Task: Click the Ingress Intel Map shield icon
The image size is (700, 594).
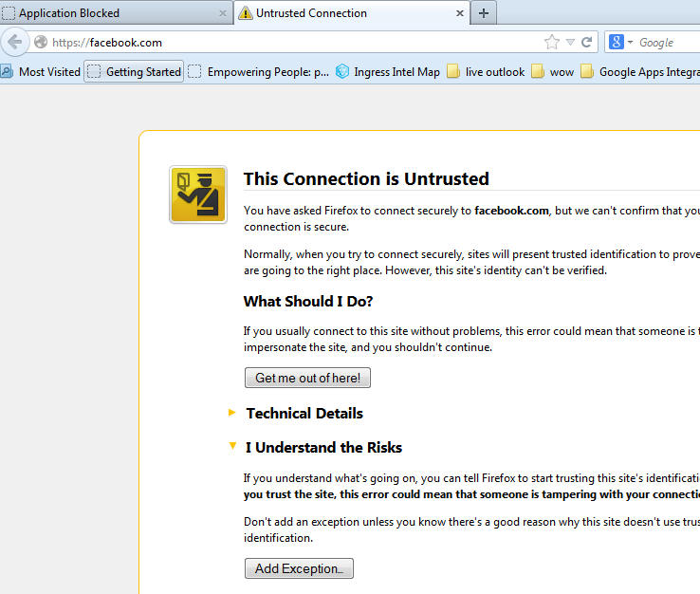Action: 342,71
